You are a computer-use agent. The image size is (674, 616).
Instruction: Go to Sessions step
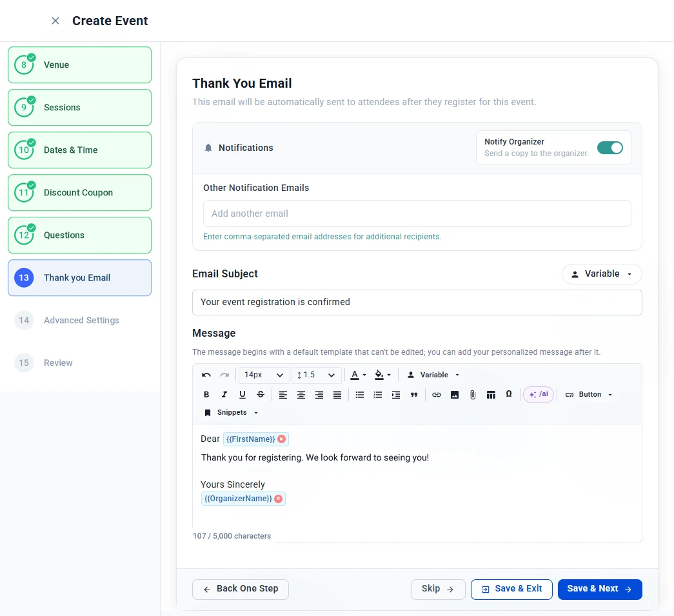point(79,108)
